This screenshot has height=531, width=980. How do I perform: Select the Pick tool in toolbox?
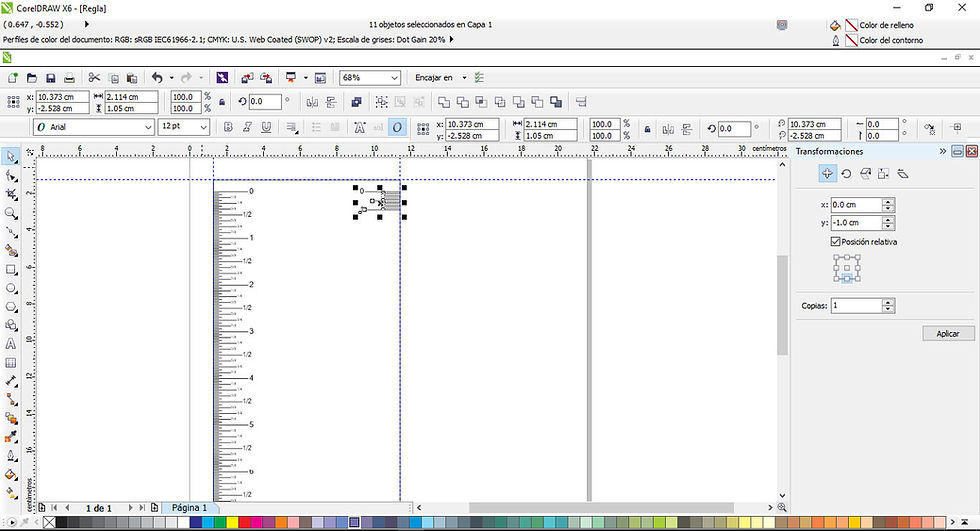[x=11, y=157]
